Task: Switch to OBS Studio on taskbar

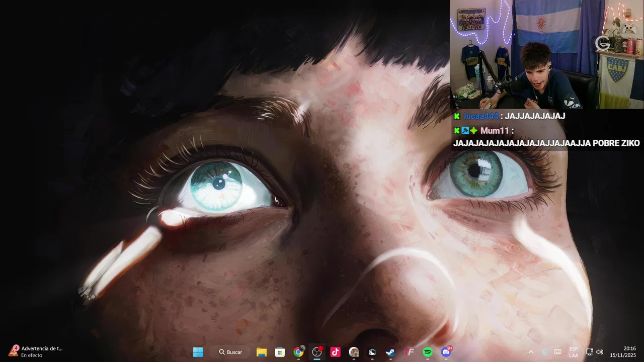Action: (x=317, y=352)
